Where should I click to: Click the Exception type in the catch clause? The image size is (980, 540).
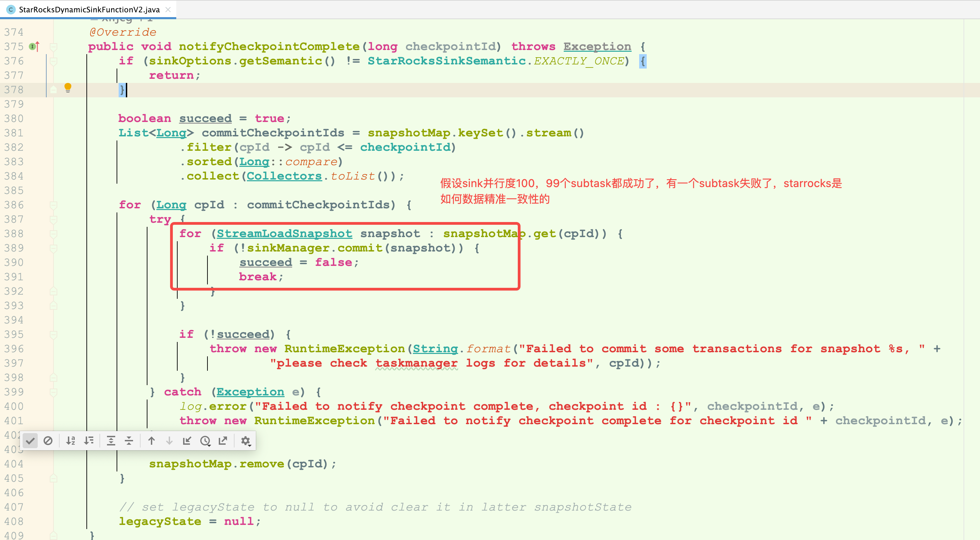point(250,392)
